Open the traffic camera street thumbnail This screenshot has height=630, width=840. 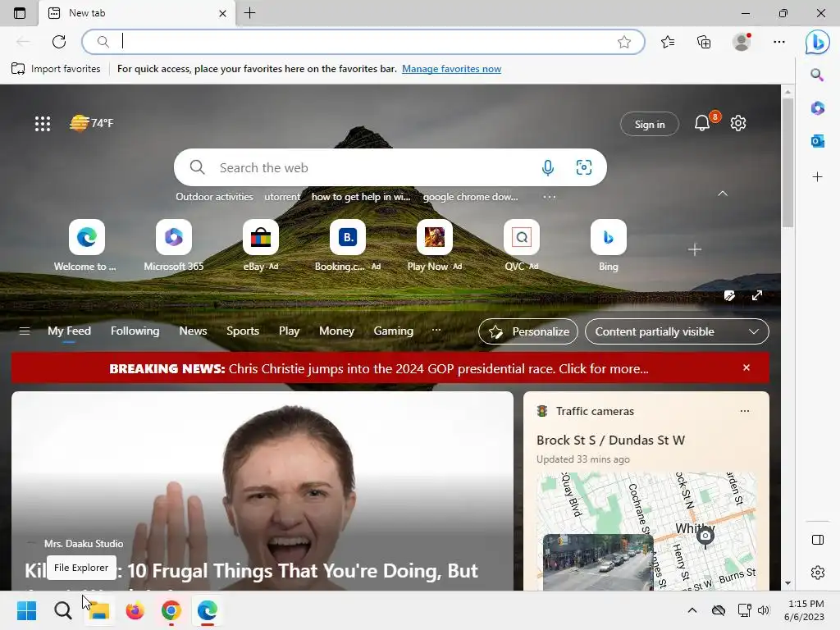click(x=598, y=563)
